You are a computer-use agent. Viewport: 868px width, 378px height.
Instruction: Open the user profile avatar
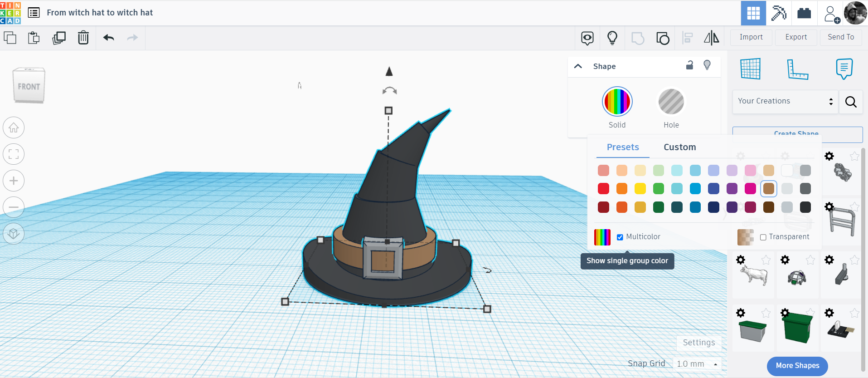click(855, 13)
